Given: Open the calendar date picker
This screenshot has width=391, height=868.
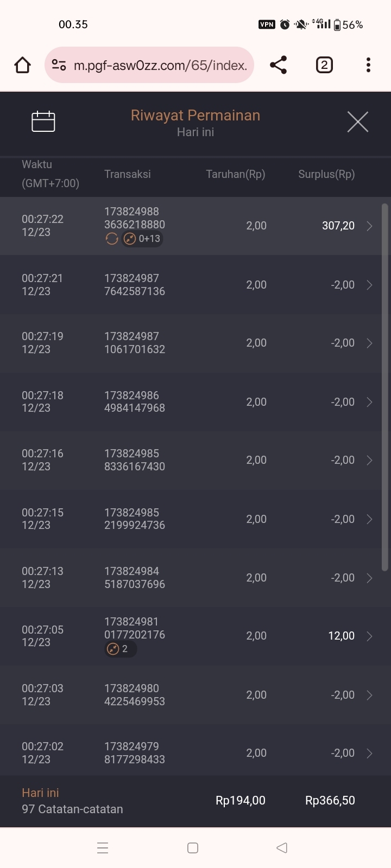Looking at the screenshot, I should [x=43, y=122].
